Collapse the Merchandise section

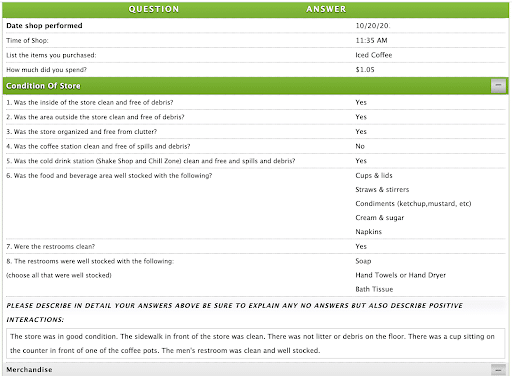pyautogui.click(x=498, y=370)
